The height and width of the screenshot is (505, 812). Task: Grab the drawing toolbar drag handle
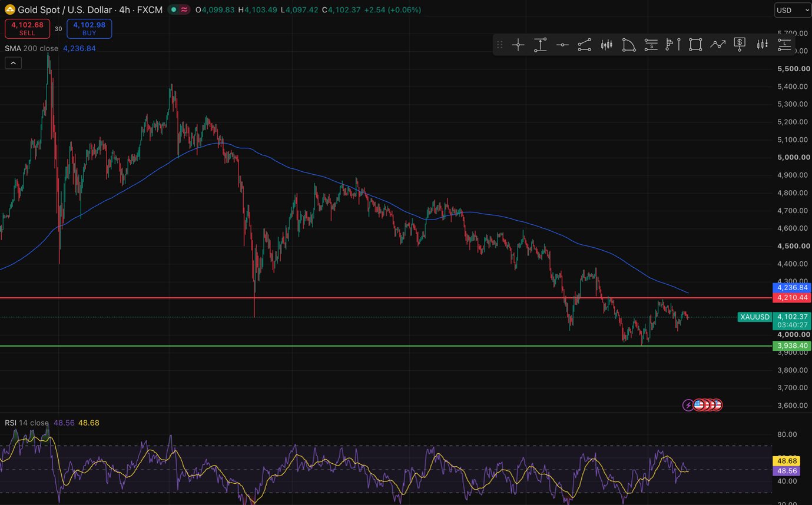(x=500, y=45)
